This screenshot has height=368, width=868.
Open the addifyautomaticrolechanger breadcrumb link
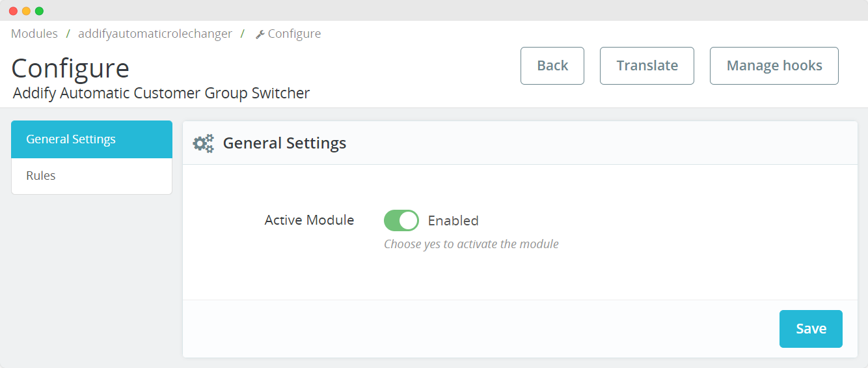pos(155,34)
